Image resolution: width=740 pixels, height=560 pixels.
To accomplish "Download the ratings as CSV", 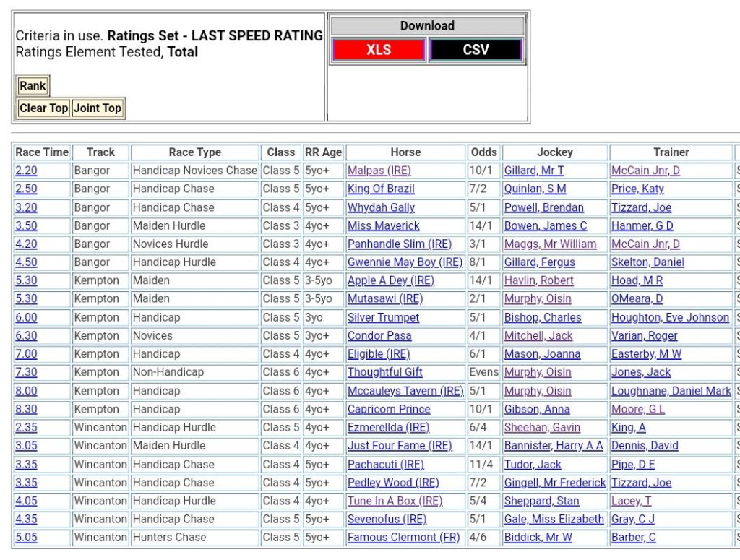I will coord(475,50).
